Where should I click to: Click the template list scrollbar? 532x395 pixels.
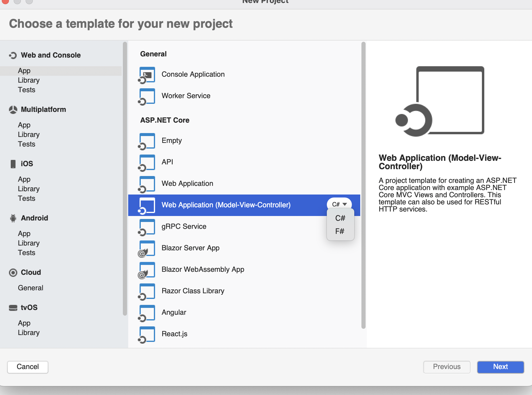[363, 185]
